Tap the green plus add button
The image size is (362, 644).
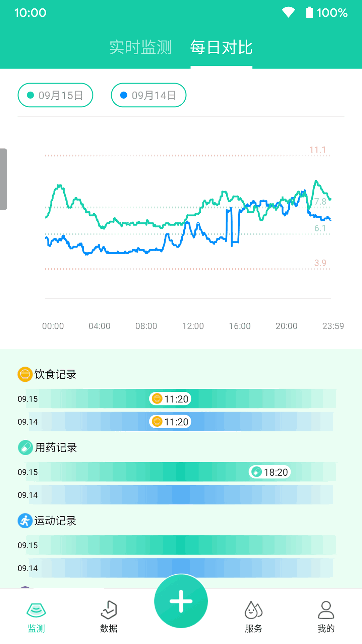[x=181, y=601]
